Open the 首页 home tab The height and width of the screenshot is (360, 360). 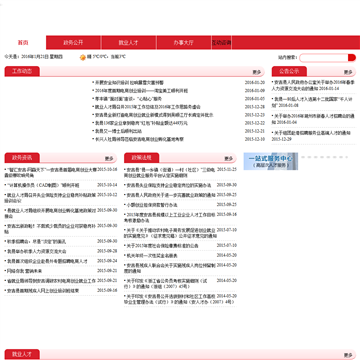pos(23,43)
